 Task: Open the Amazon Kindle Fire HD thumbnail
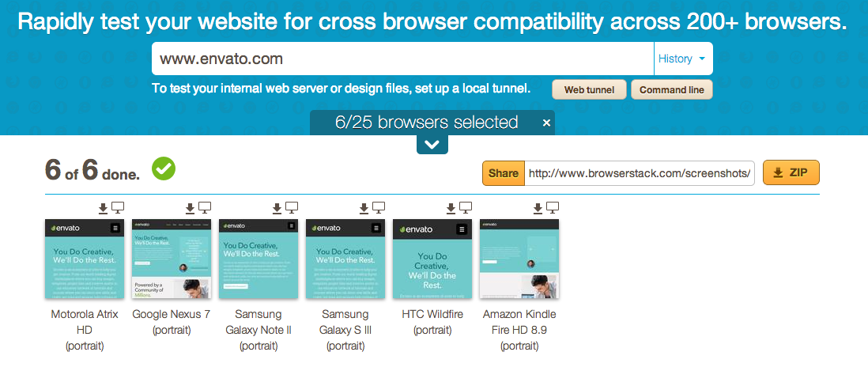pos(519,259)
